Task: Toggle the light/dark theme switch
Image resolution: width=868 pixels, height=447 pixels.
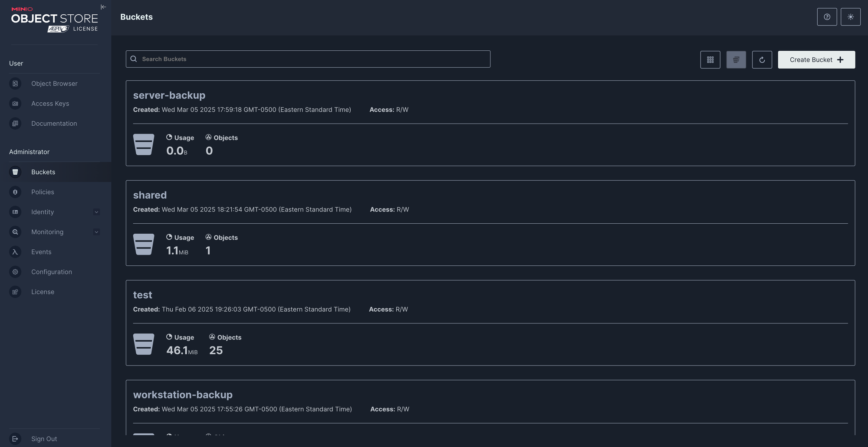Action: [851, 16]
